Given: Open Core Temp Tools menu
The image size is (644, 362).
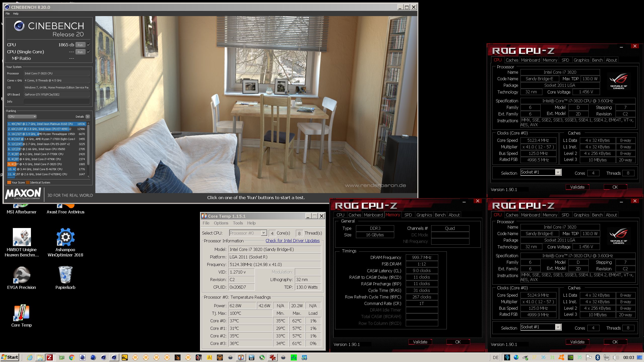Looking at the screenshot, I should (238, 223).
